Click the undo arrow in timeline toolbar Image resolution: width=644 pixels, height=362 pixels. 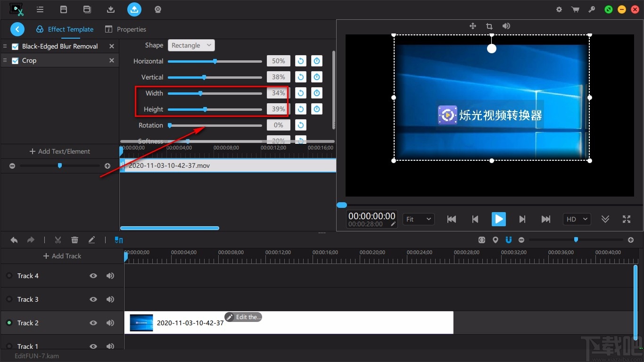(x=14, y=240)
